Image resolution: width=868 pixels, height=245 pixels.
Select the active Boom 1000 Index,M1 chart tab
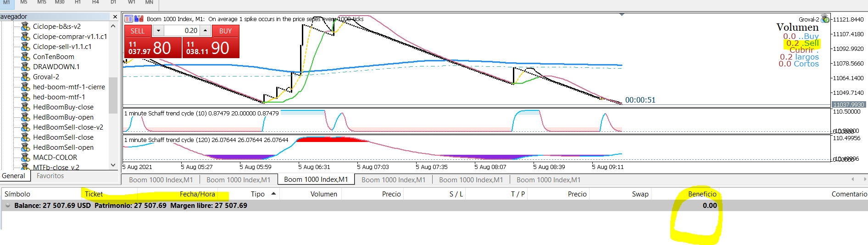click(x=316, y=180)
